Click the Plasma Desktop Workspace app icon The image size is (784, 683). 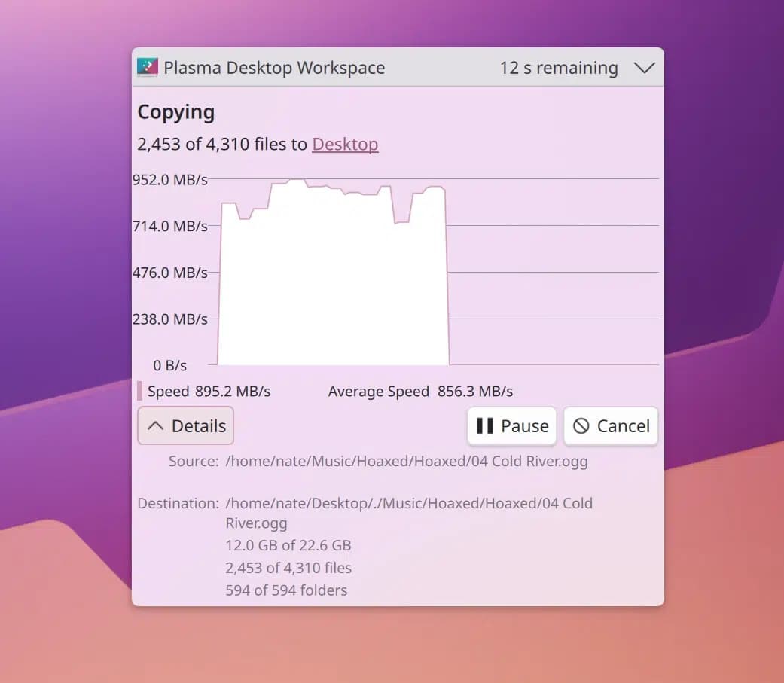pyautogui.click(x=147, y=68)
